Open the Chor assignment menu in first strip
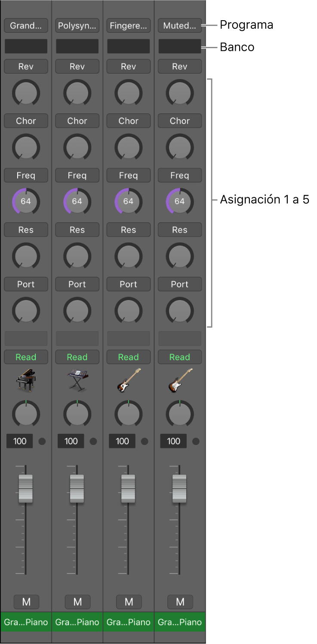This screenshot has height=644, width=317. (x=26, y=121)
